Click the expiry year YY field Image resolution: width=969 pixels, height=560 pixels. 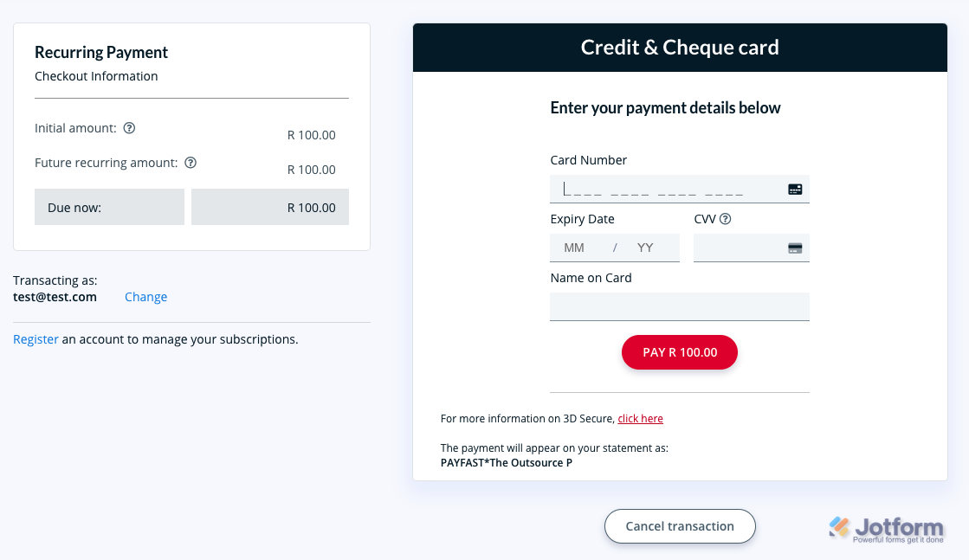645,248
